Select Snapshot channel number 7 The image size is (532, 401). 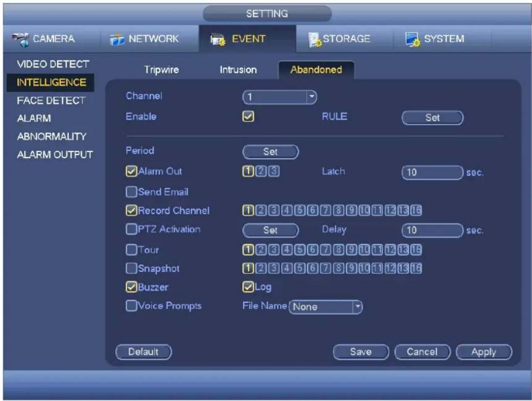325,268
